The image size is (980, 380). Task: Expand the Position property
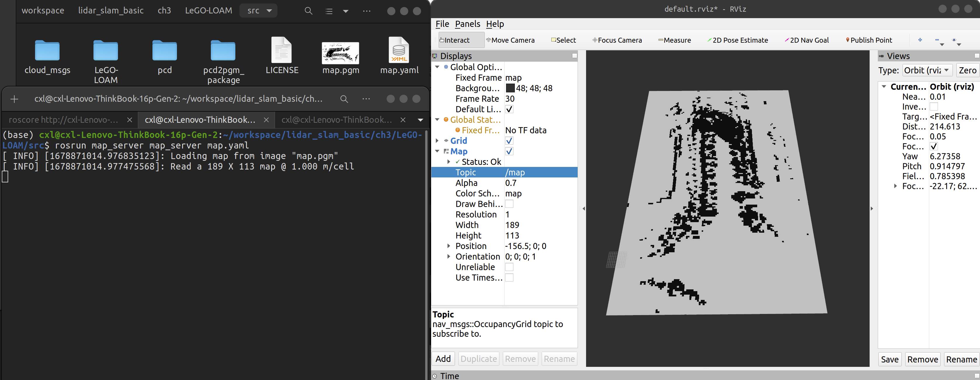pos(449,246)
